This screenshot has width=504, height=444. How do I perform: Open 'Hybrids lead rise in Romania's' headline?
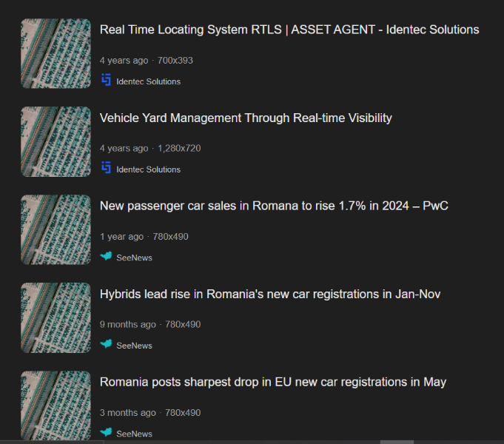[270, 294]
